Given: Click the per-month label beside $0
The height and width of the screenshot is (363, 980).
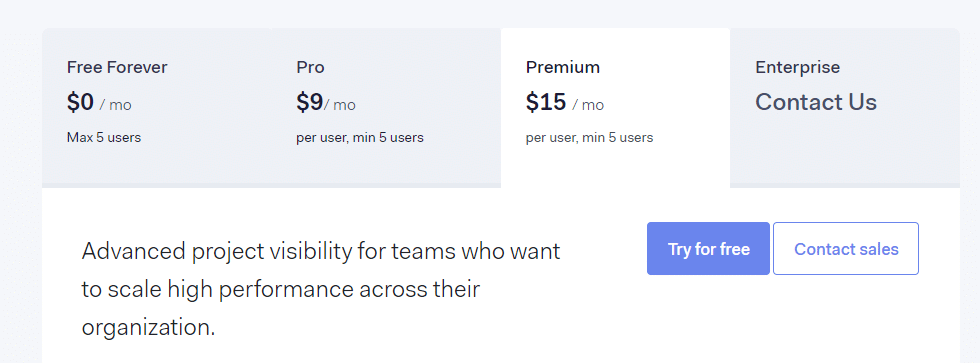Looking at the screenshot, I should (116, 105).
